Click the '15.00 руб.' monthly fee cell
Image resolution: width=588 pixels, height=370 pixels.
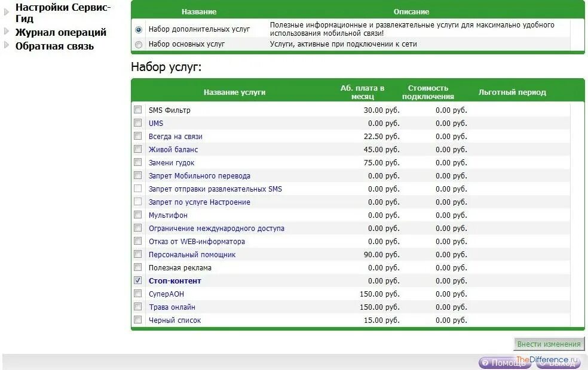tap(381, 320)
